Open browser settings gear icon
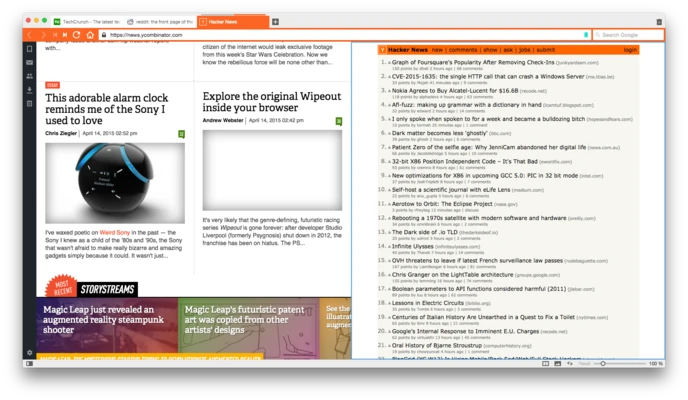This screenshot has width=688, height=400. 29,353
